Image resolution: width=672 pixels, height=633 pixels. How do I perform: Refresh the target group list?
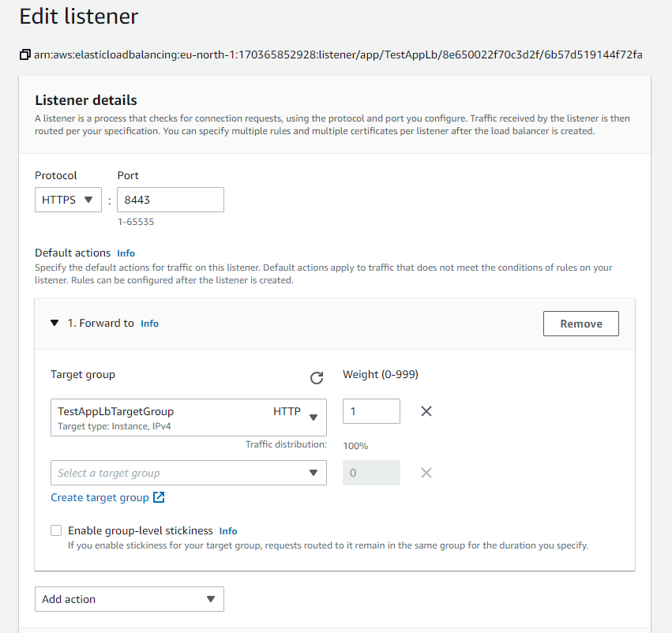(x=317, y=378)
